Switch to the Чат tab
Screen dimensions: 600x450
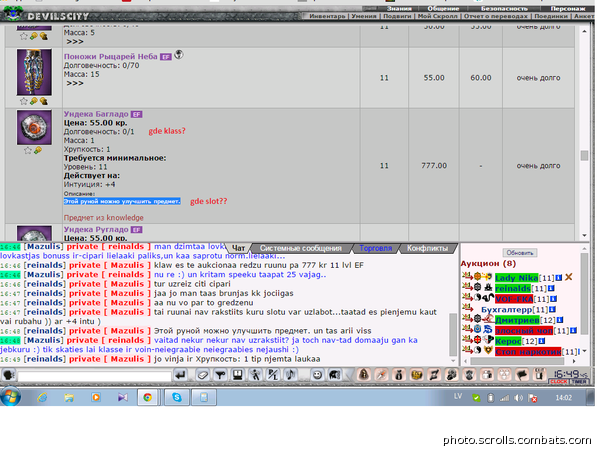pos(238,248)
